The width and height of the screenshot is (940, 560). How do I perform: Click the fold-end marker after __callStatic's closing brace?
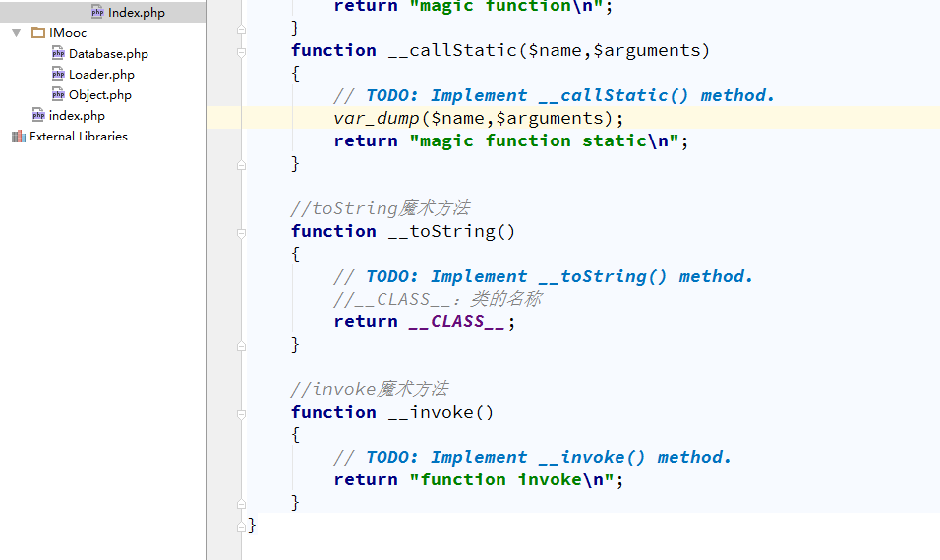click(x=241, y=165)
